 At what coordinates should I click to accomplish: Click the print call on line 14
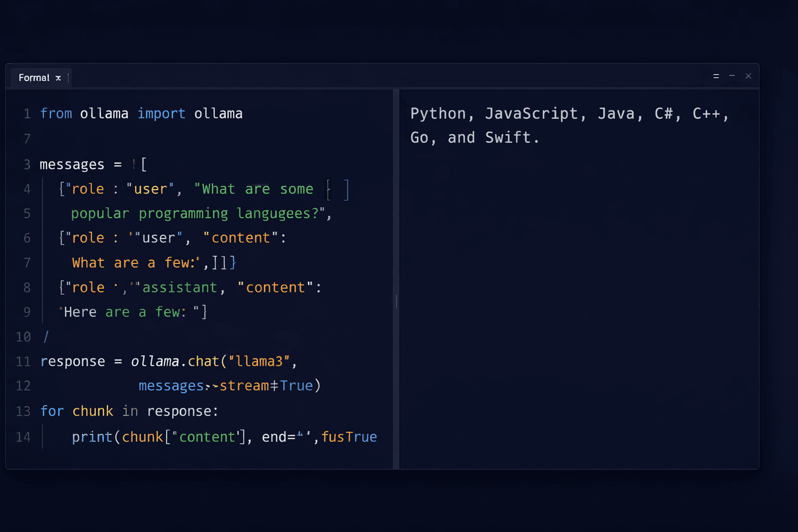(x=92, y=437)
